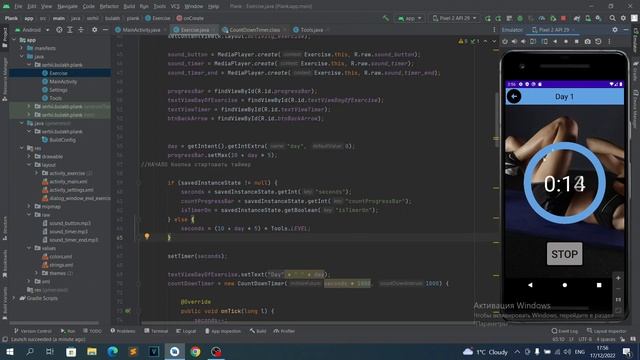
Task: Expand the drawable folder
Action: pyautogui.click(x=29, y=156)
